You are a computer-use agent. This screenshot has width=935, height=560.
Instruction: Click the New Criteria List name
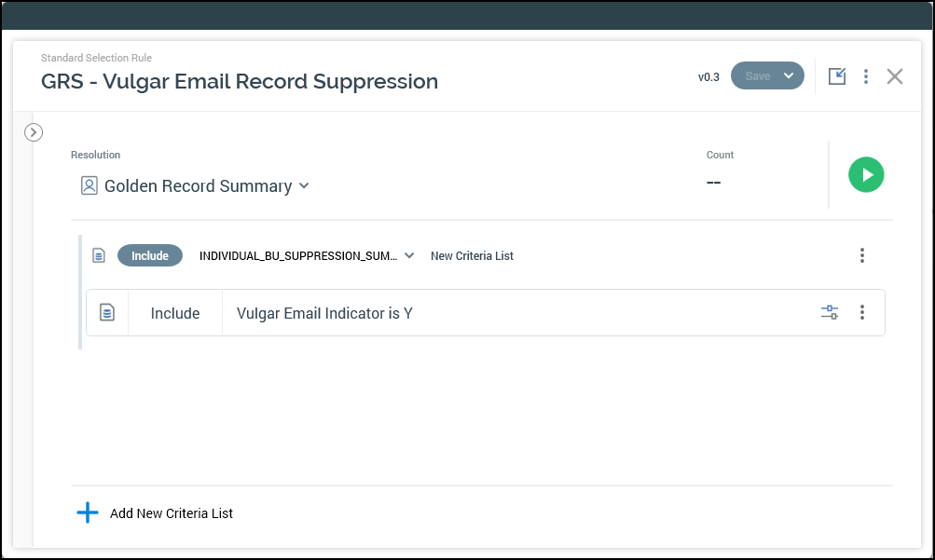tap(472, 255)
